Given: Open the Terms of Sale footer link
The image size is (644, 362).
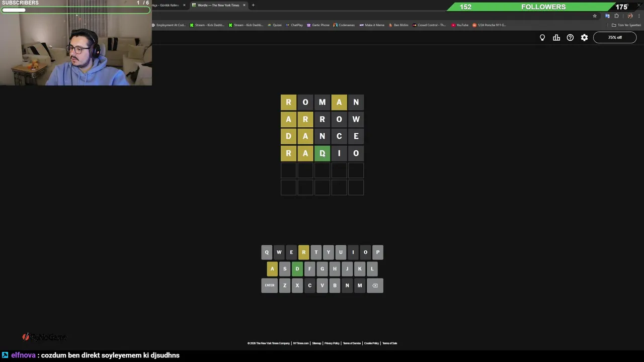Looking at the screenshot, I should pyautogui.click(x=389, y=343).
